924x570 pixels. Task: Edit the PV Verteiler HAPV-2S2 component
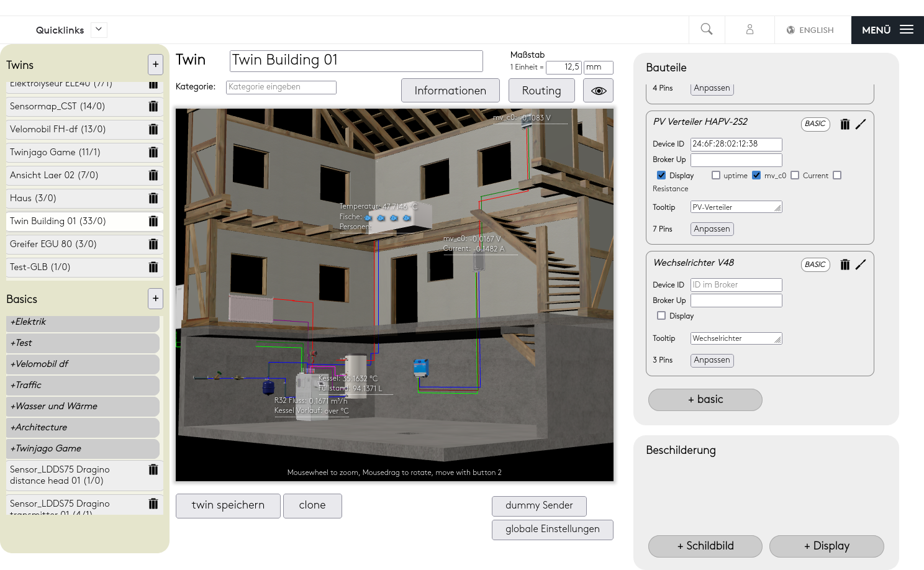coord(861,124)
